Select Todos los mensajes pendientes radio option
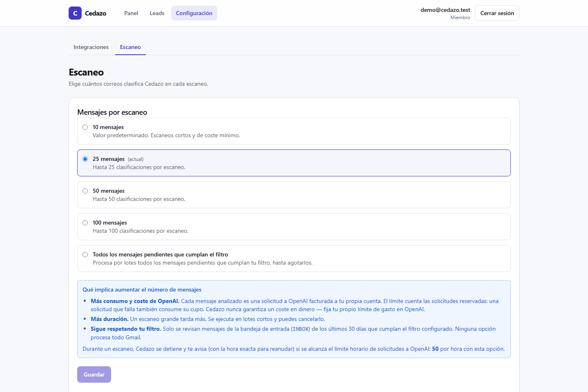Screen dimensions: 588x392 (x=85, y=254)
